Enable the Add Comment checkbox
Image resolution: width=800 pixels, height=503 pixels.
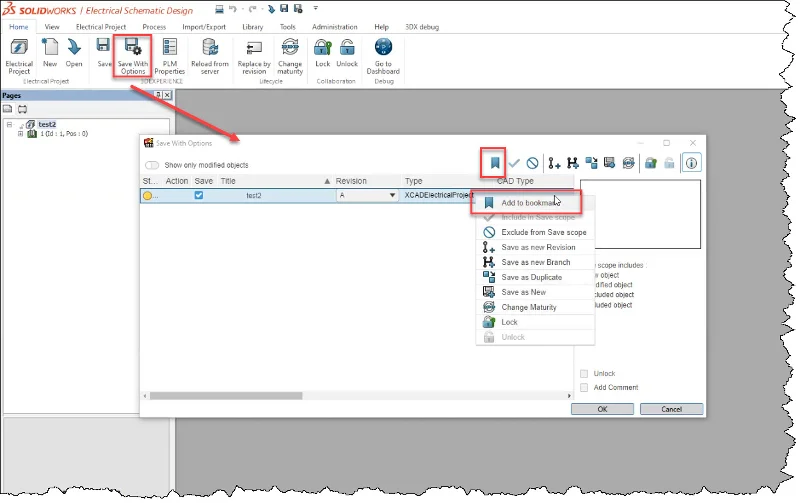coord(585,387)
